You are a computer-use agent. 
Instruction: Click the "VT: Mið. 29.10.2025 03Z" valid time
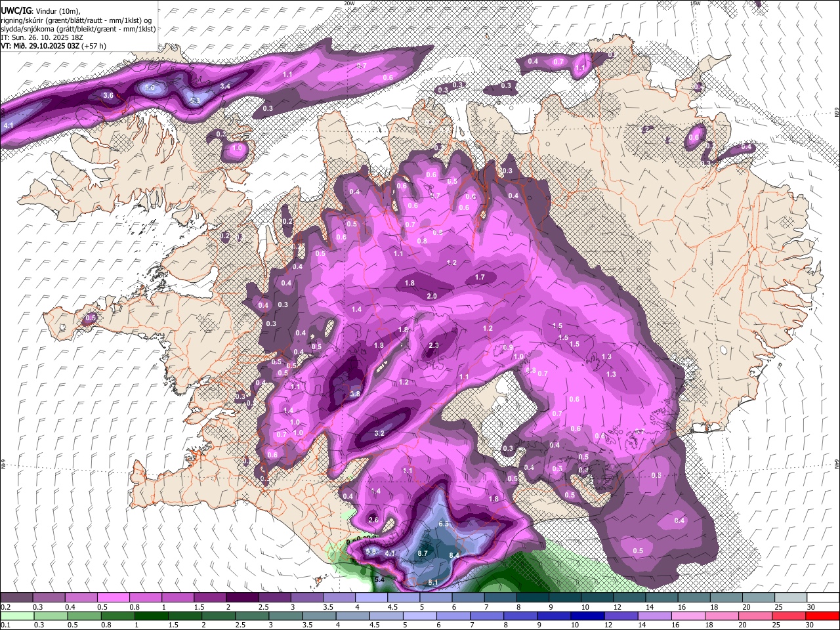[x=40, y=46]
